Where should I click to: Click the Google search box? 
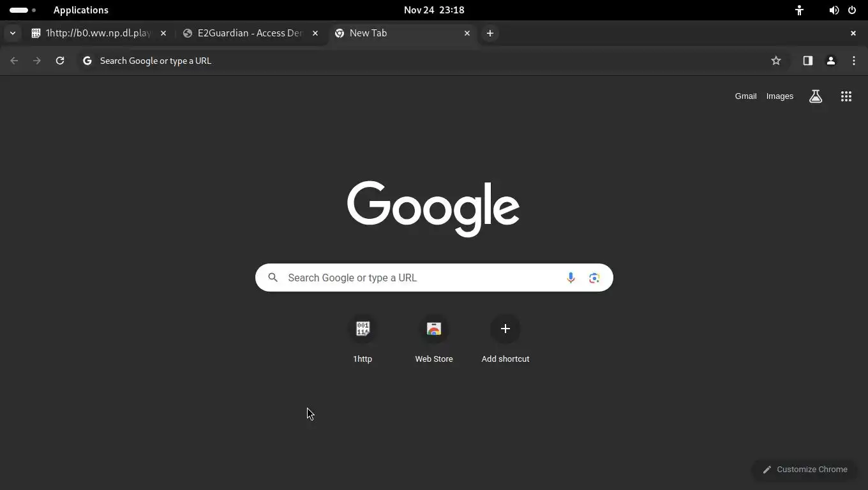(434, 278)
